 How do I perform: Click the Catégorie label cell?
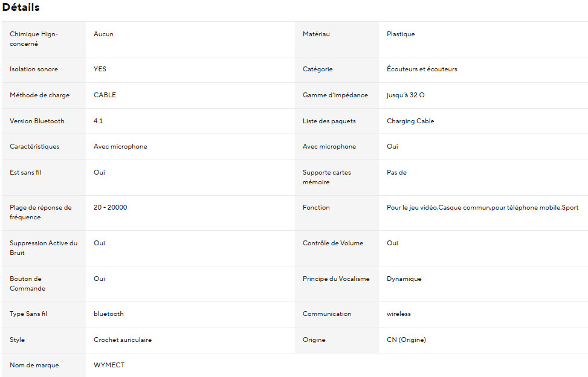click(x=318, y=69)
